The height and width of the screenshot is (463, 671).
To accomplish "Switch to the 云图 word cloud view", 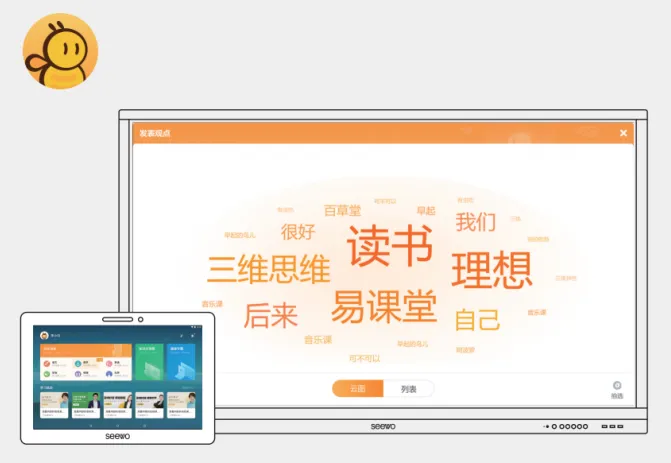I will pos(358,389).
